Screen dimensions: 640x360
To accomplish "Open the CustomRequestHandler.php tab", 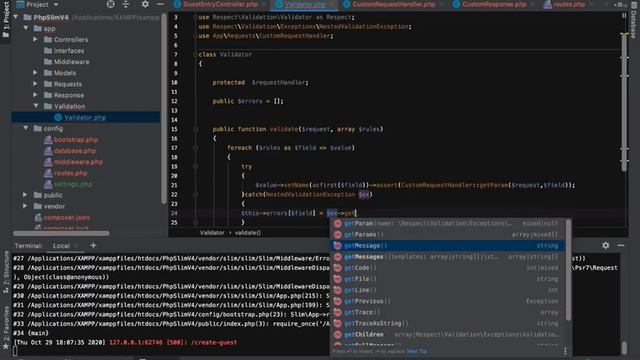I will pyautogui.click(x=394, y=4).
